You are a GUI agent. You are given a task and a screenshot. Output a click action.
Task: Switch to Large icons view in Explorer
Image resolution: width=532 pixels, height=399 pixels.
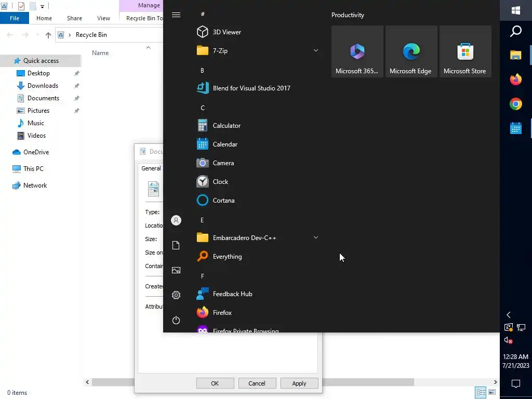tap(492, 393)
